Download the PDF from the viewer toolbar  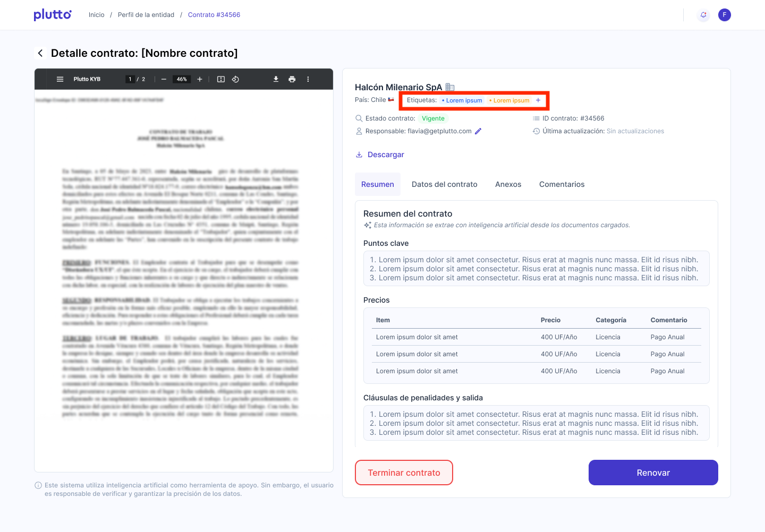(x=276, y=79)
